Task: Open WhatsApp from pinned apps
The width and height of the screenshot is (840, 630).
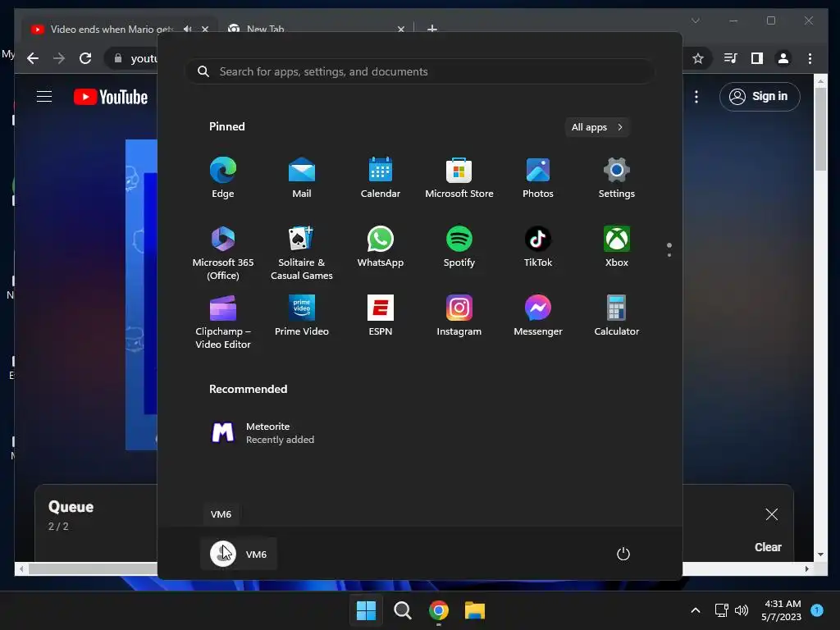Action: (381, 247)
